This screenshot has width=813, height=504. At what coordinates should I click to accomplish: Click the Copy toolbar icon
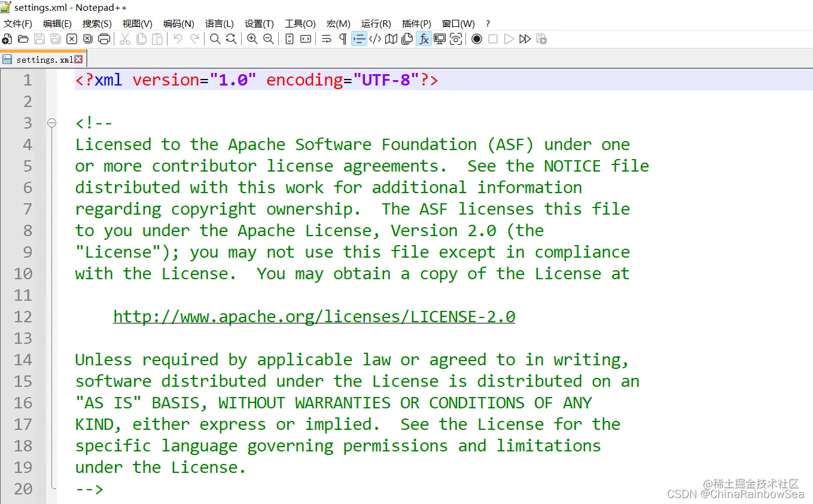pyautogui.click(x=141, y=39)
